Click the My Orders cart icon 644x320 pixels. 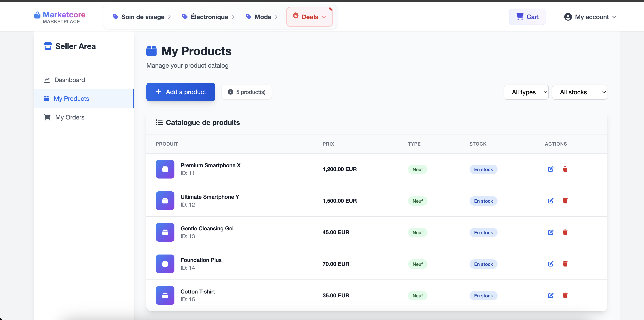coord(47,117)
